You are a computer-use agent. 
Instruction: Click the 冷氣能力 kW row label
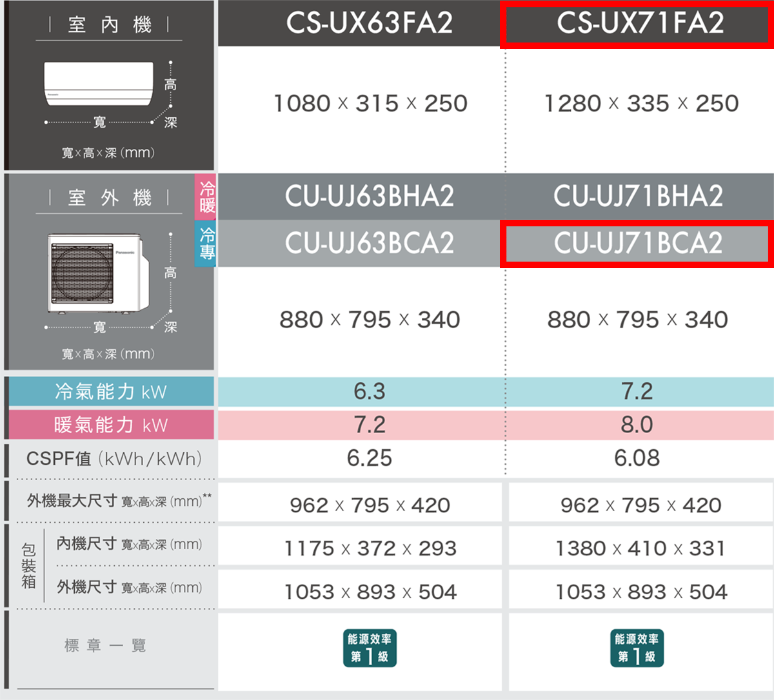110,391
